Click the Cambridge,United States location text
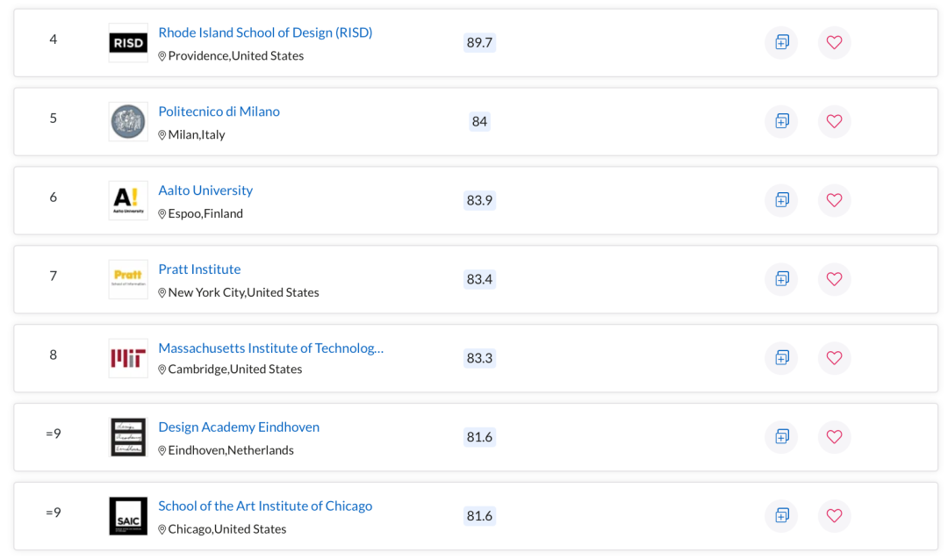This screenshot has height=560, width=948. coord(235,369)
